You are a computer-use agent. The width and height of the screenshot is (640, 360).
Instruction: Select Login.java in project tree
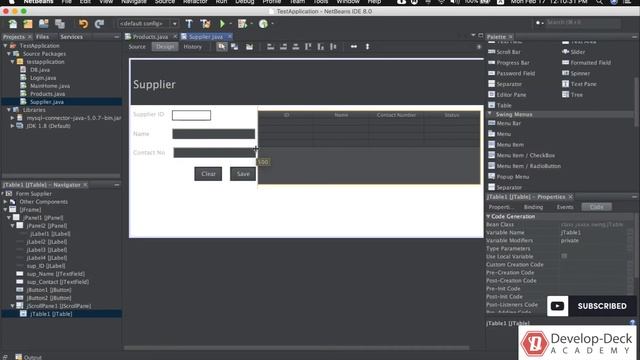tap(43, 78)
